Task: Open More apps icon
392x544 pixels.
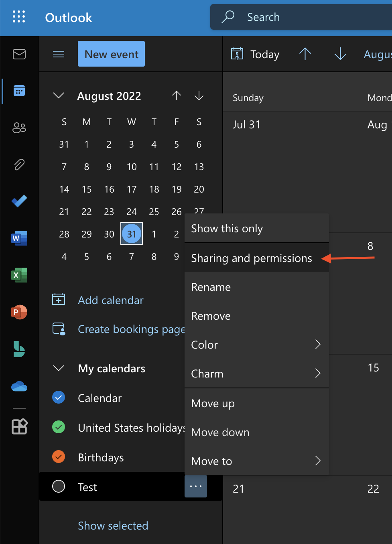Action: (x=19, y=426)
